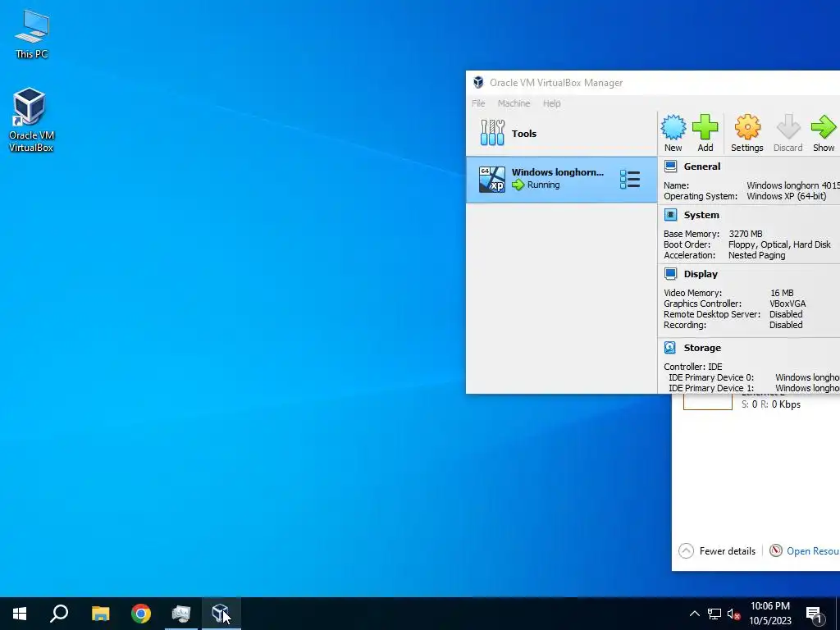
Task: Open the This PC desktop icon
Action: (x=32, y=34)
